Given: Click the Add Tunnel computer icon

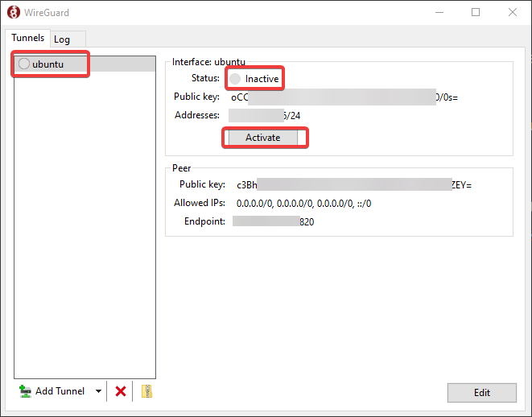Looking at the screenshot, I should click(x=25, y=391).
